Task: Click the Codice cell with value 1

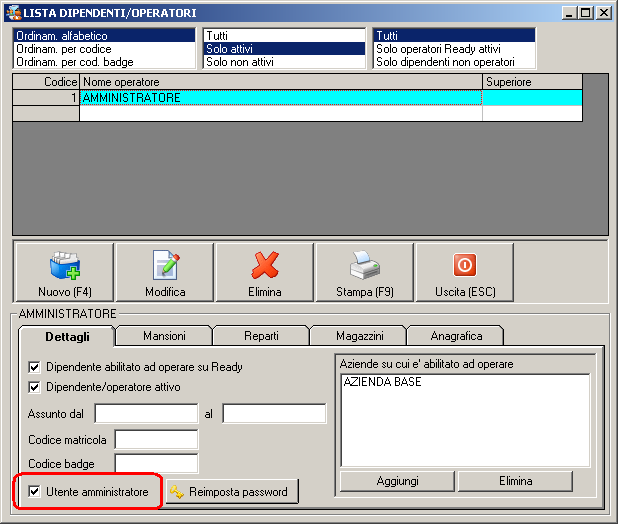Action: point(46,98)
